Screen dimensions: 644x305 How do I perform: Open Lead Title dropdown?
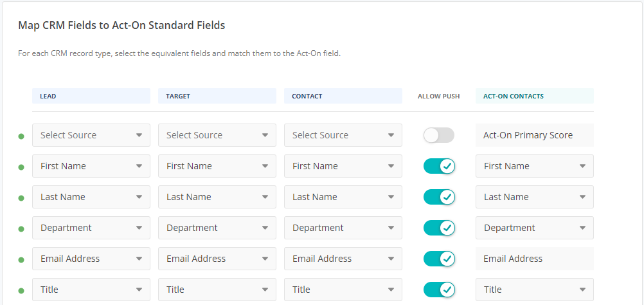[x=91, y=290]
